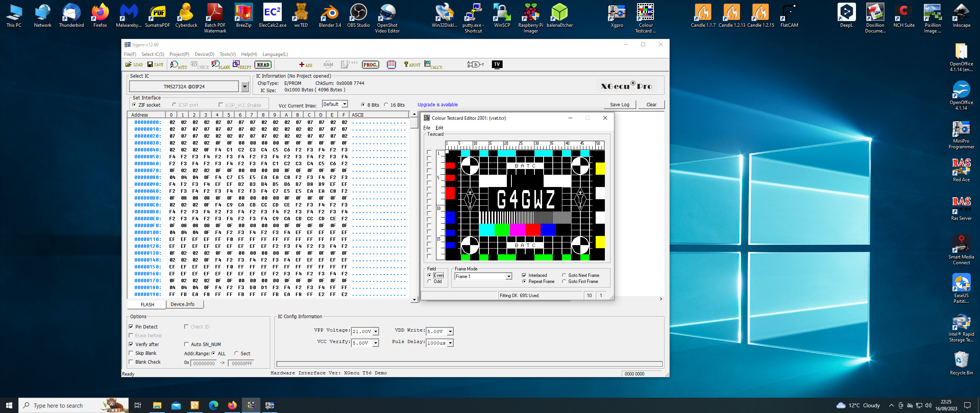Screen dimensions: 980x413
Task: Enable the Blank Check checkbox
Action: point(131,362)
